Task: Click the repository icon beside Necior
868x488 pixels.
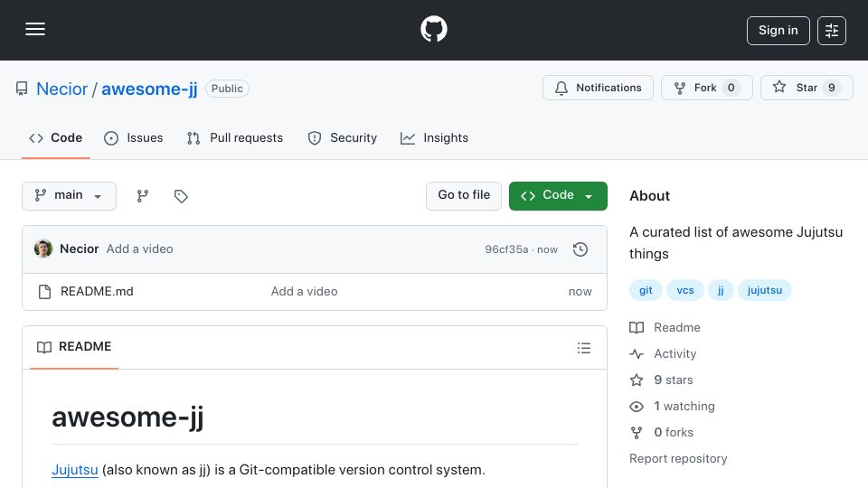Action: pos(22,89)
